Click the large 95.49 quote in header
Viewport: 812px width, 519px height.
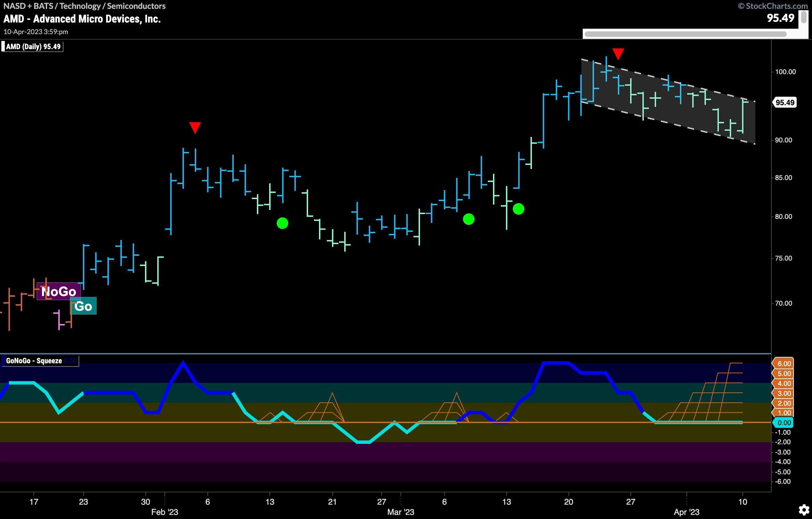click(x=781, y=18)
